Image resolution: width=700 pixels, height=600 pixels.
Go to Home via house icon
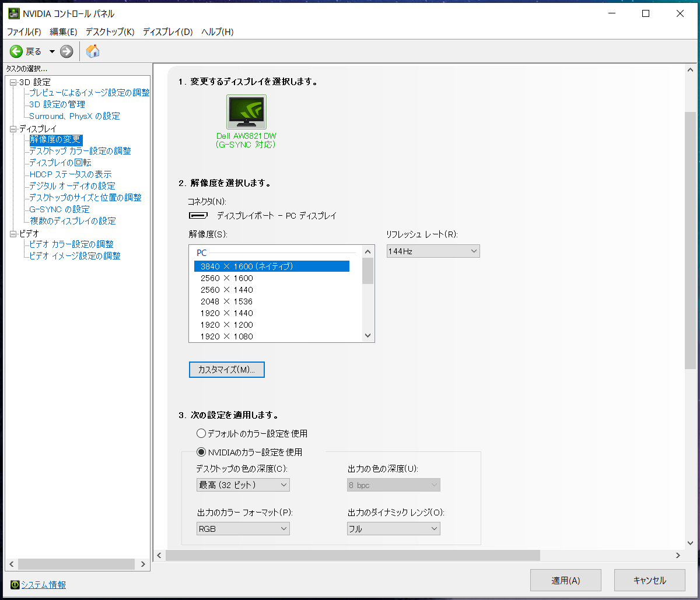point(93,51)
